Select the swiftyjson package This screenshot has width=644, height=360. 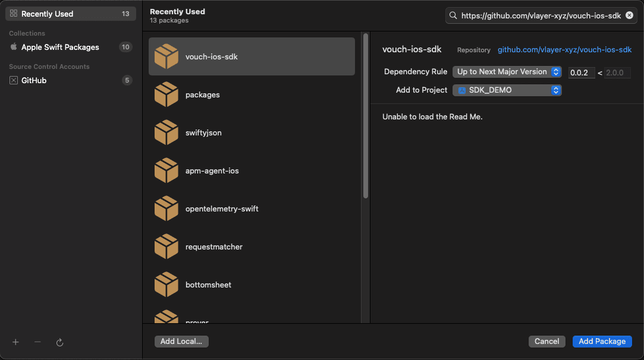pos(252,132)
